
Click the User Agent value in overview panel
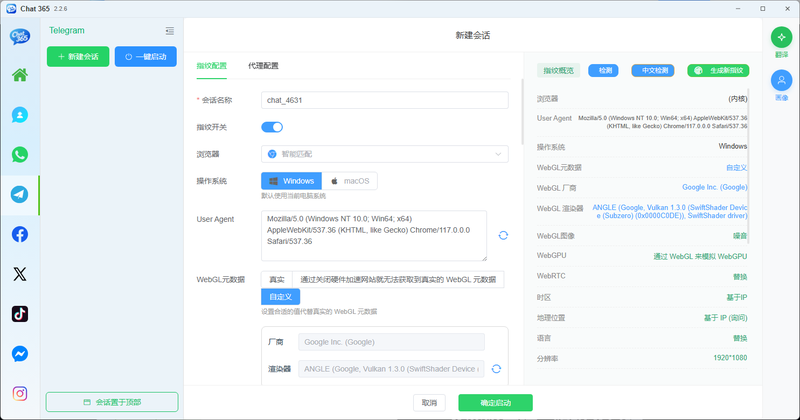click(x=662, y=122)
